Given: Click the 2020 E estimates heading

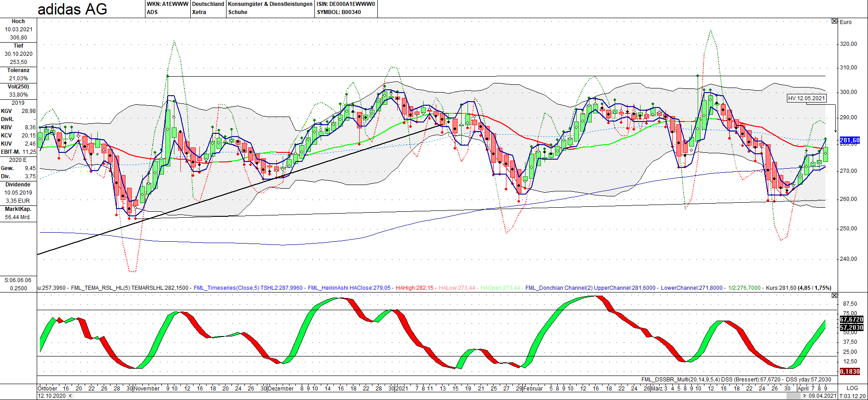Looking at the screenshot, I should pyautogui.click(x=18, y=160).
